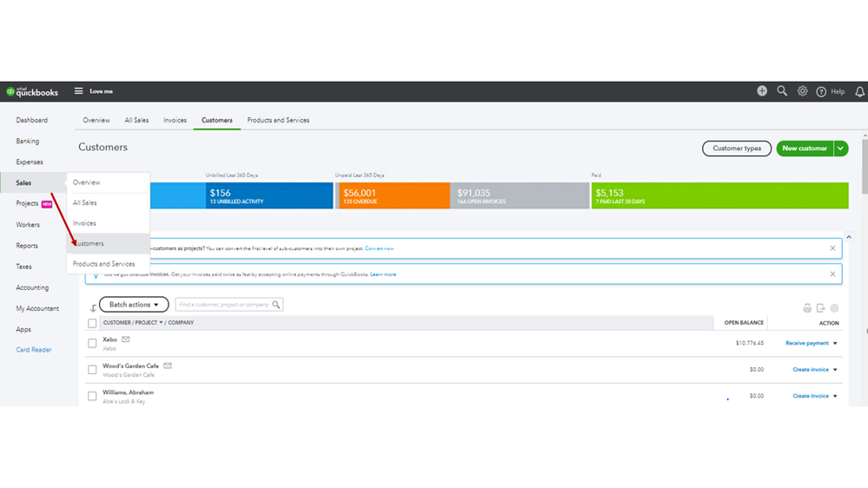Screen dimensions: 868x488
Task: Filter by $5,153 paid green bar
Action: 719,196
